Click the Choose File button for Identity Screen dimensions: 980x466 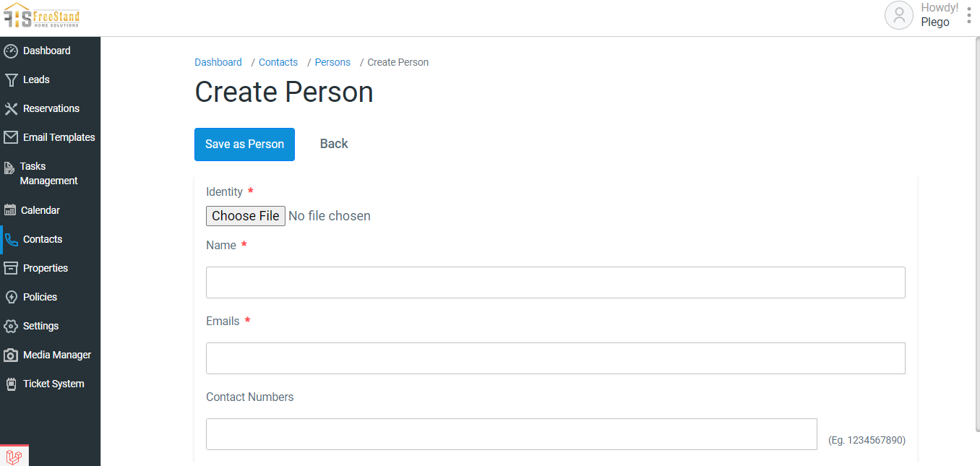tap(246, 216)
